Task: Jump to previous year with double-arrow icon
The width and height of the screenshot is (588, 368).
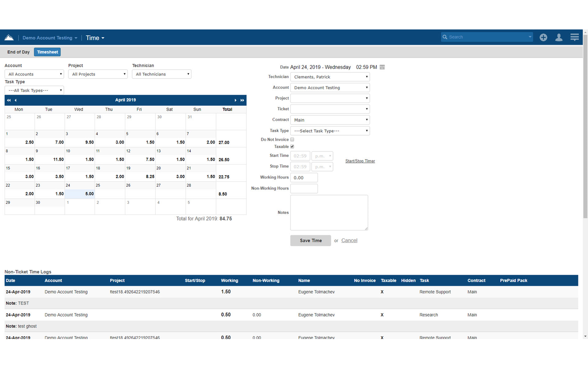Action: (8, 100)
